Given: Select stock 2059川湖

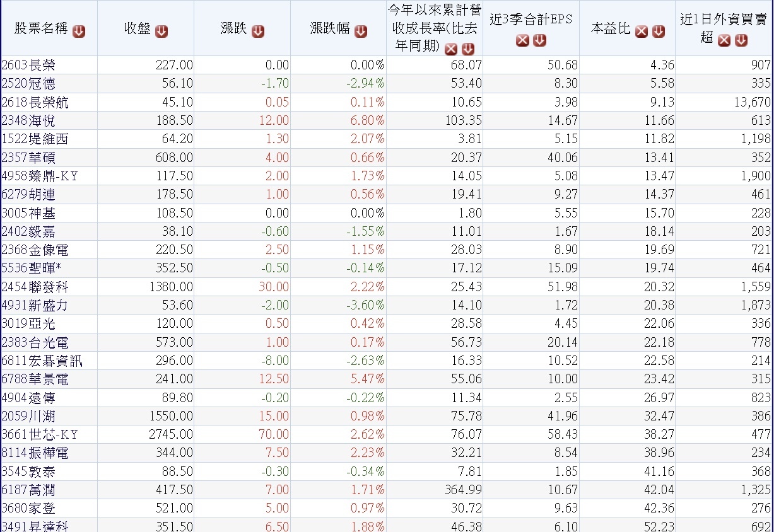Looking at the screenshot, I should pos(28,417).
